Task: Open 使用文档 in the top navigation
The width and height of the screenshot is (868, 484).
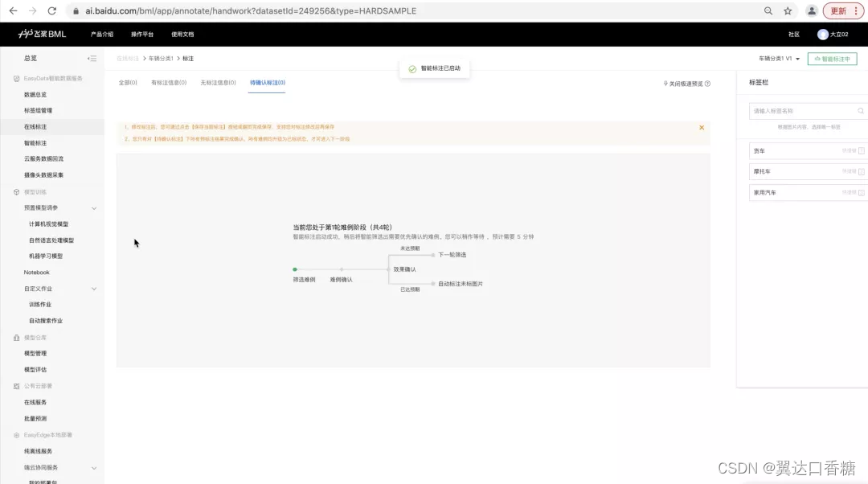Action: pos(182,35)
